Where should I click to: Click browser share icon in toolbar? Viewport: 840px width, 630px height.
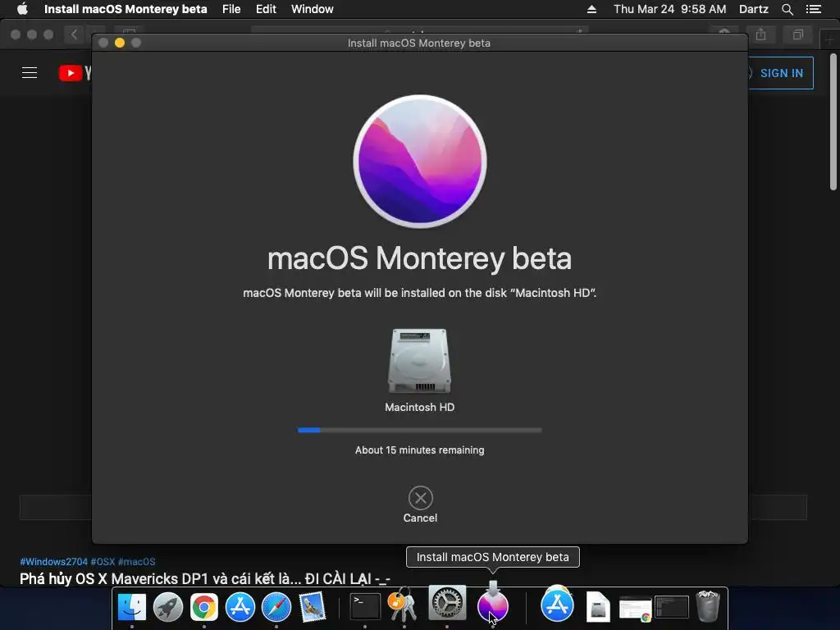click(x=760, y=34)
